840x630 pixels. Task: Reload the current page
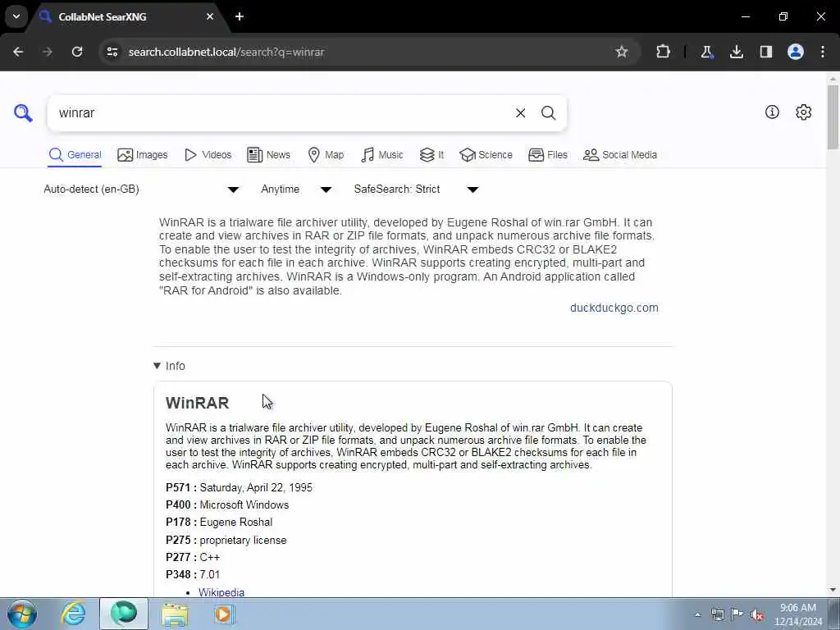click(77, 52)
